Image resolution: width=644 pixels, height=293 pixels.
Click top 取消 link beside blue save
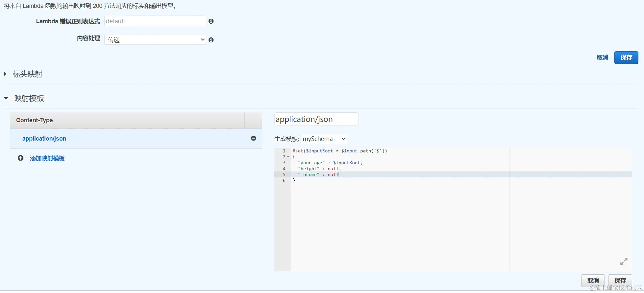pos(602,57)
